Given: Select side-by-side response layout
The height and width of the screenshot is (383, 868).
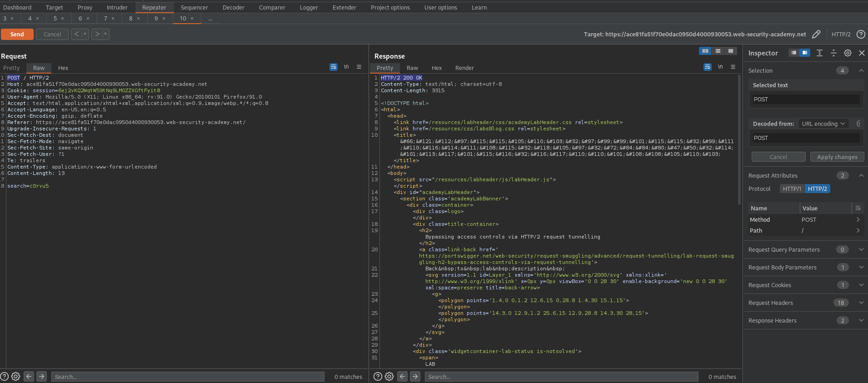Looking at the screenshot, I should tap(705, 51).
